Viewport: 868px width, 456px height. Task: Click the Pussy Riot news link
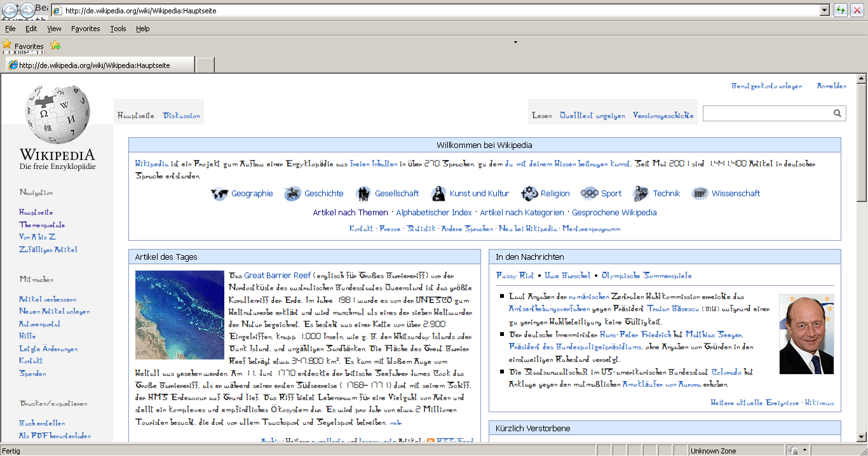point(515,276)
